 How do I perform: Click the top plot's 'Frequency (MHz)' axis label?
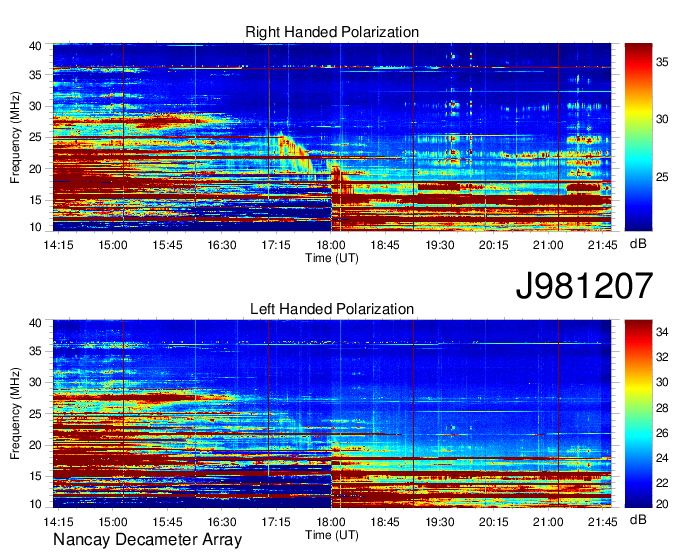click(15, 137)
